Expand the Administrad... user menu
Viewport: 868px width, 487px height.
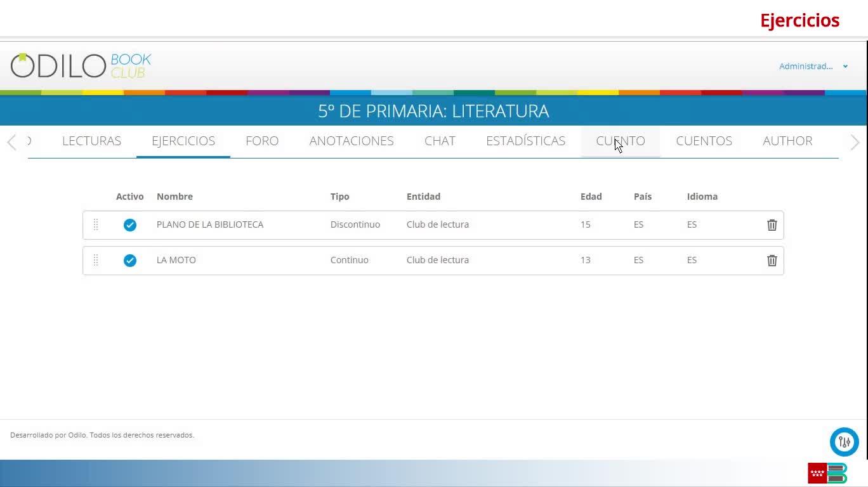813,66
